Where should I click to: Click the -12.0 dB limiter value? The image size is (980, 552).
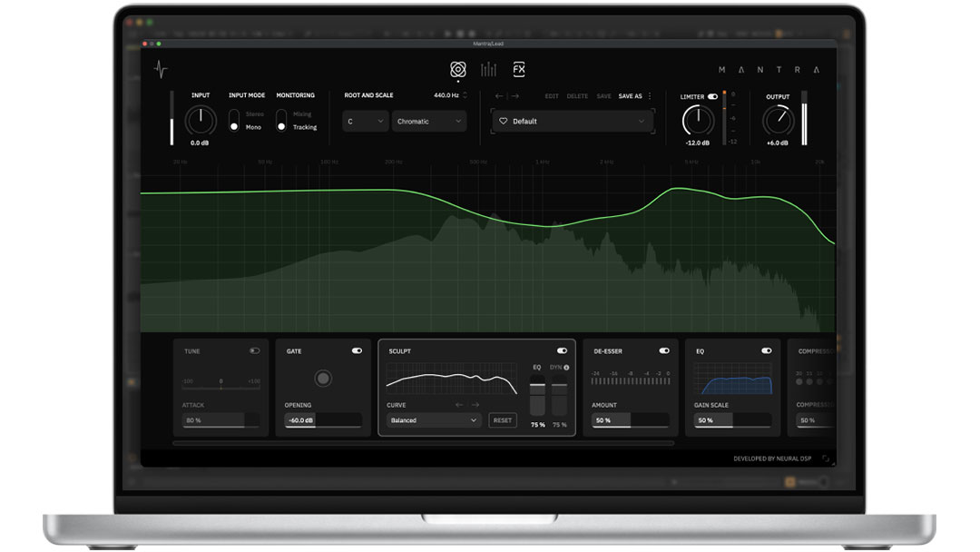click(698, 143)
